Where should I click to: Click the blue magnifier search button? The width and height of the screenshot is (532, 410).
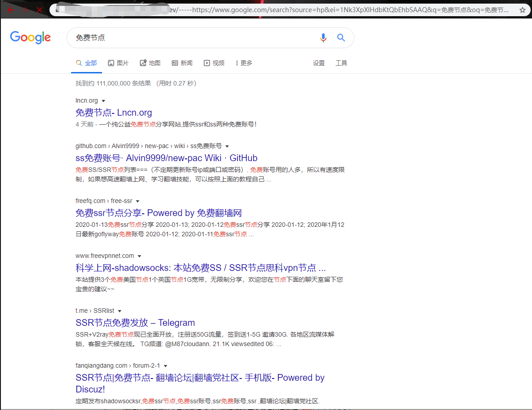click(x=341, y=38)
